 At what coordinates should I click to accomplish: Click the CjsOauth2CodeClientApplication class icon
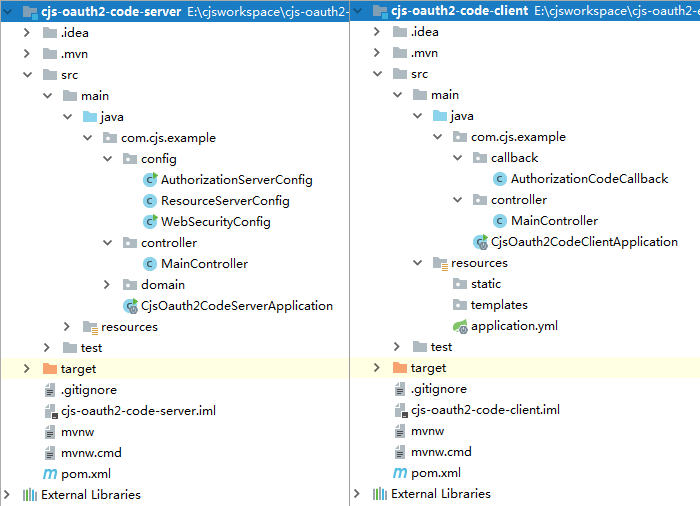coord(480,242)
